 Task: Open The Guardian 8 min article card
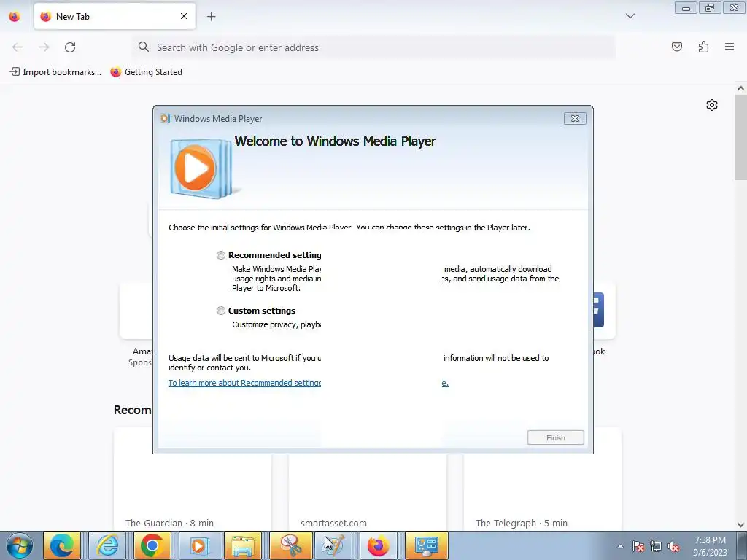(193, 480)
